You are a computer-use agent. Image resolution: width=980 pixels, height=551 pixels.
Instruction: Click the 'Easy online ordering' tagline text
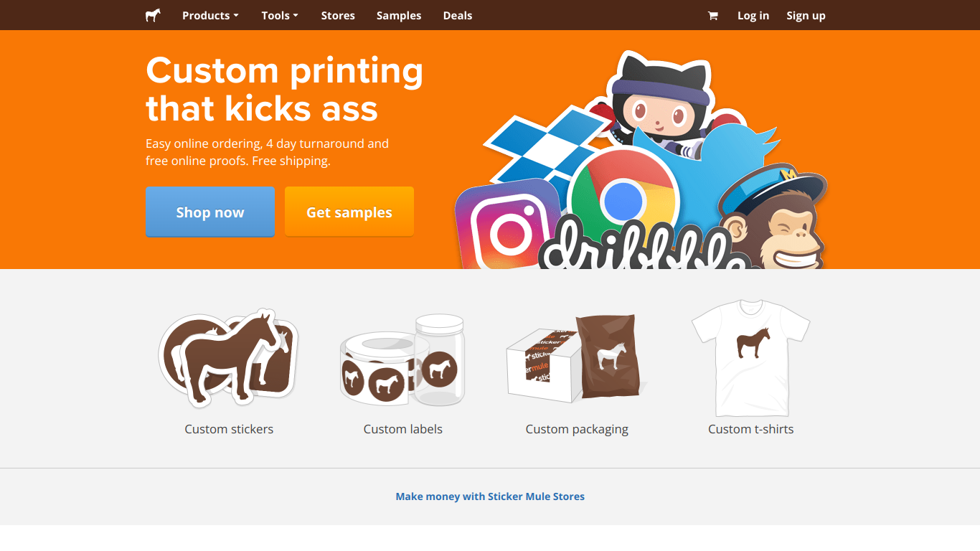click(267, 152)
